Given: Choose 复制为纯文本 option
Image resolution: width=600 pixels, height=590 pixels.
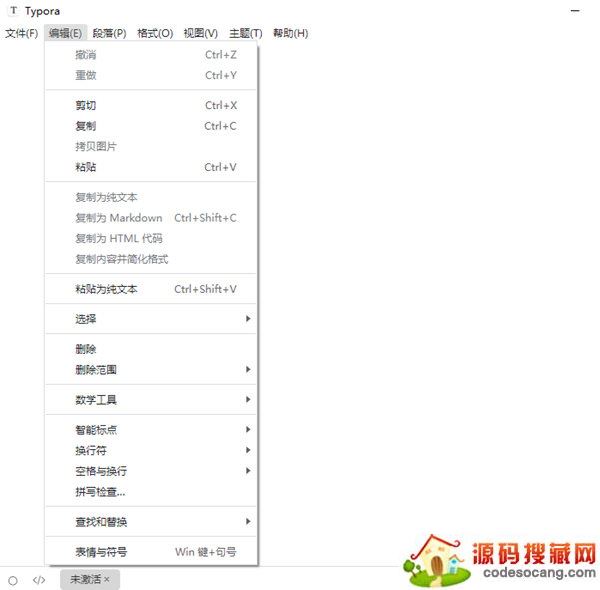Looking at the screenshot, I should click(152, 197).
